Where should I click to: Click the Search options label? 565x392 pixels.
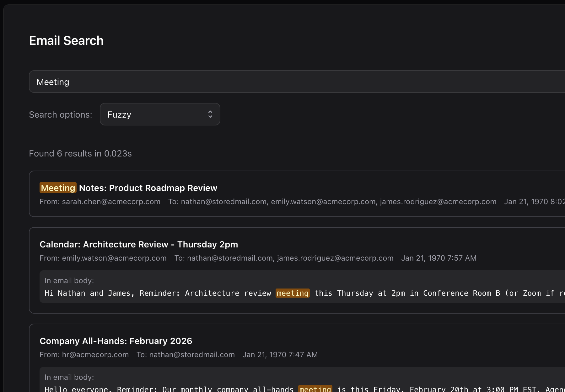tap(61, 115)
